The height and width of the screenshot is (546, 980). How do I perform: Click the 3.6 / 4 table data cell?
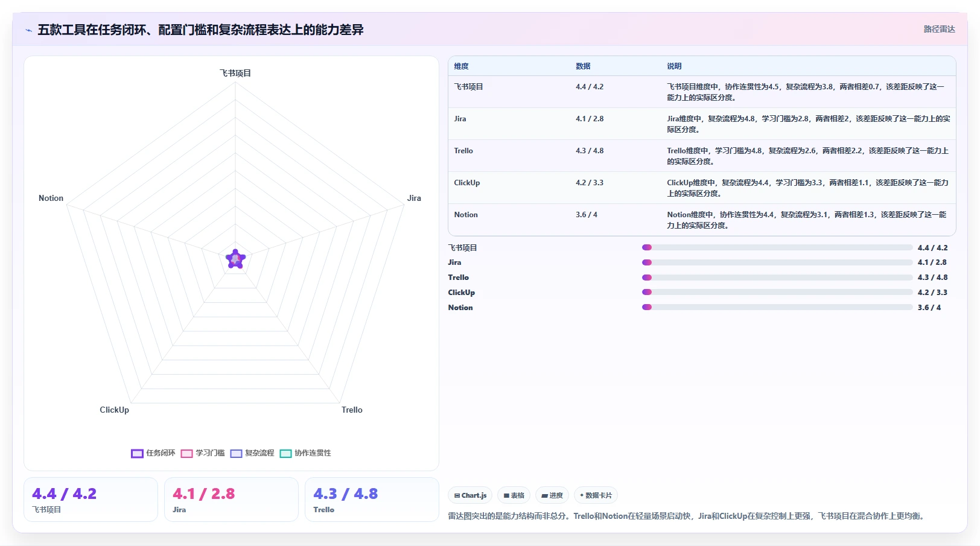coord(587,215)
